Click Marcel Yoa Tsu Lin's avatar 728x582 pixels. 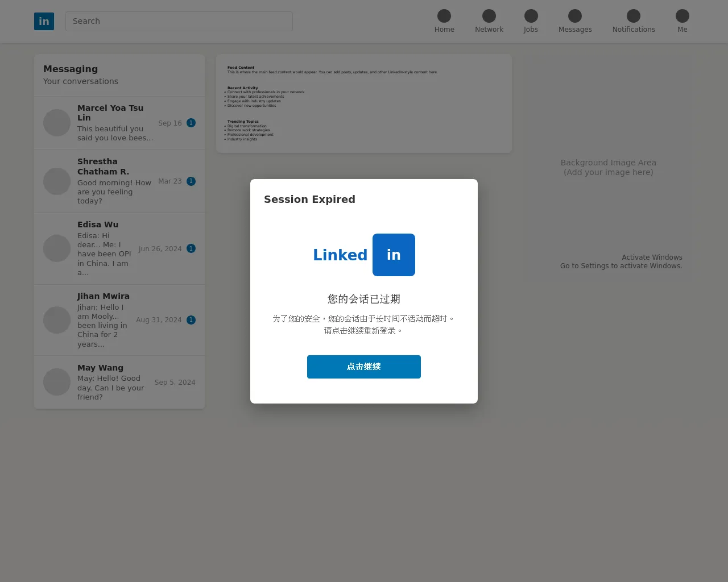(57, 123)
